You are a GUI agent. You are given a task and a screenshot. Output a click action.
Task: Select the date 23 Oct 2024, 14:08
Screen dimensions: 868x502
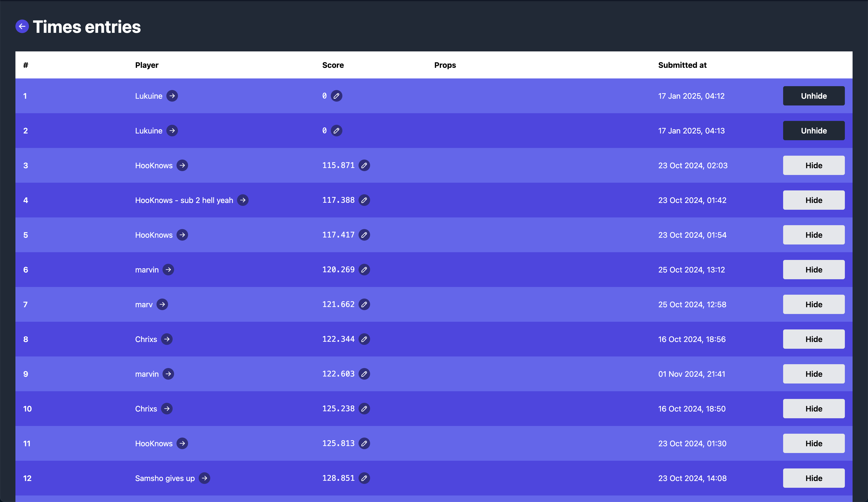(x=692, y=478)
